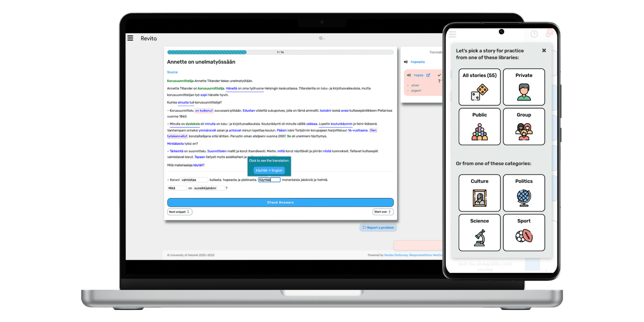This screenshot has width=644, height=322.
Task: Click the word sopii in the story
Action: click(x=204, y=95)
